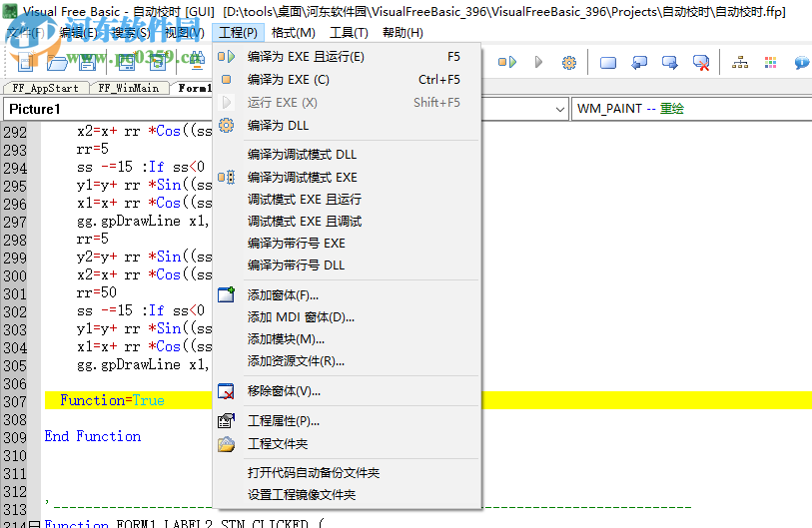This screenshot has height=528, width=812.
Task: Choose 编译为调试模式 EXE
Action: click(347, 177)
